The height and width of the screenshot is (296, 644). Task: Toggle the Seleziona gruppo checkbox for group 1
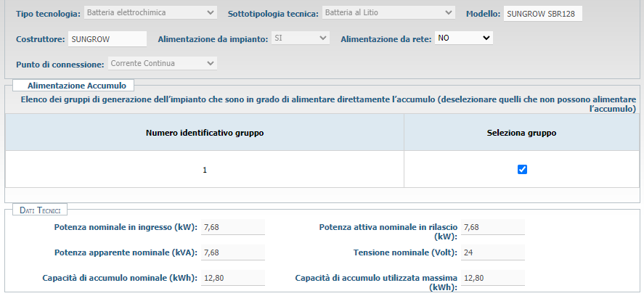(522, 169)
